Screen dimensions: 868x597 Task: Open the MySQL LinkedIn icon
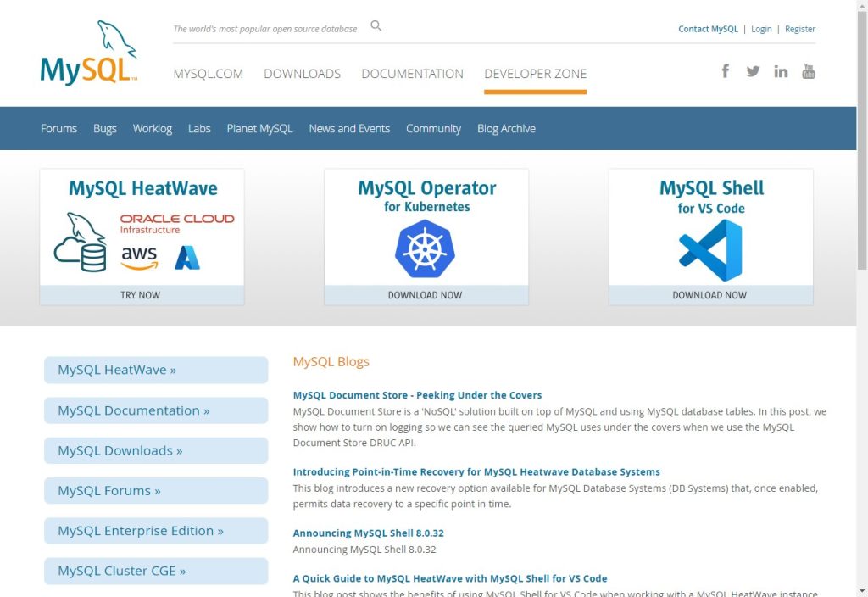coord(781,71)
